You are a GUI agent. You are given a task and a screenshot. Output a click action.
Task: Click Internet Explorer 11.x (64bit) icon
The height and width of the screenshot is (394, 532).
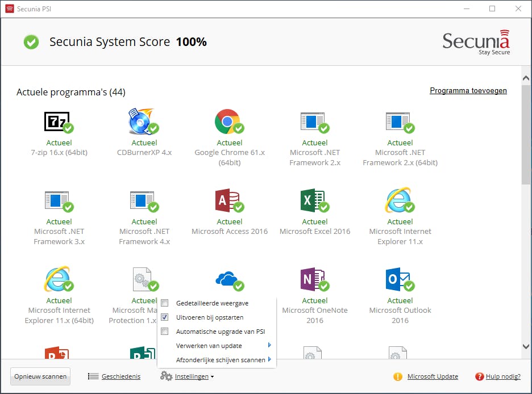pos(59,279)
